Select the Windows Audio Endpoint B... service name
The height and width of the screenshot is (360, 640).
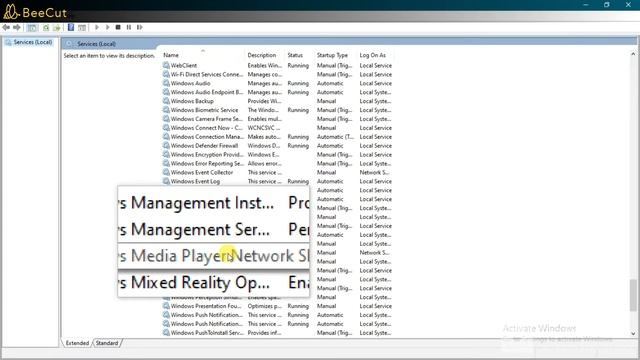[207, 92]
